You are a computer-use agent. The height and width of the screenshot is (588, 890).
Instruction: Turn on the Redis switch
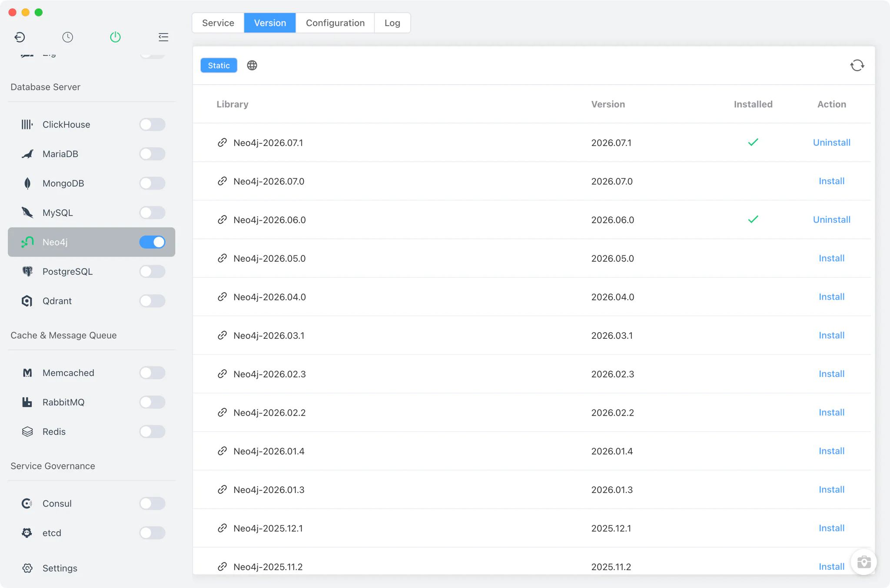152,432
